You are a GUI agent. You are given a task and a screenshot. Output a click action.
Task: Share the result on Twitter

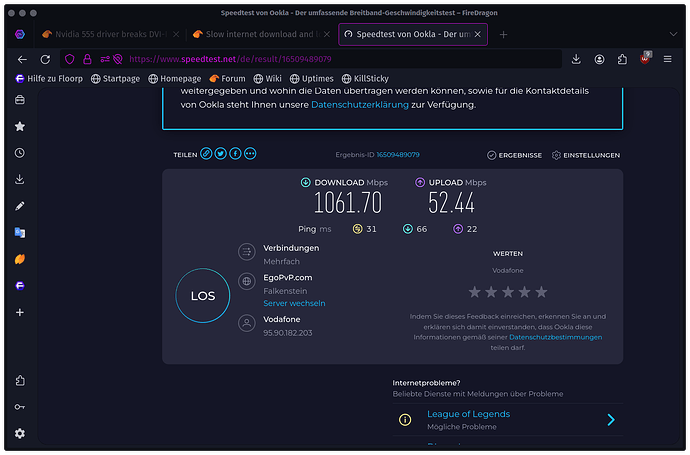coord(220,154)
